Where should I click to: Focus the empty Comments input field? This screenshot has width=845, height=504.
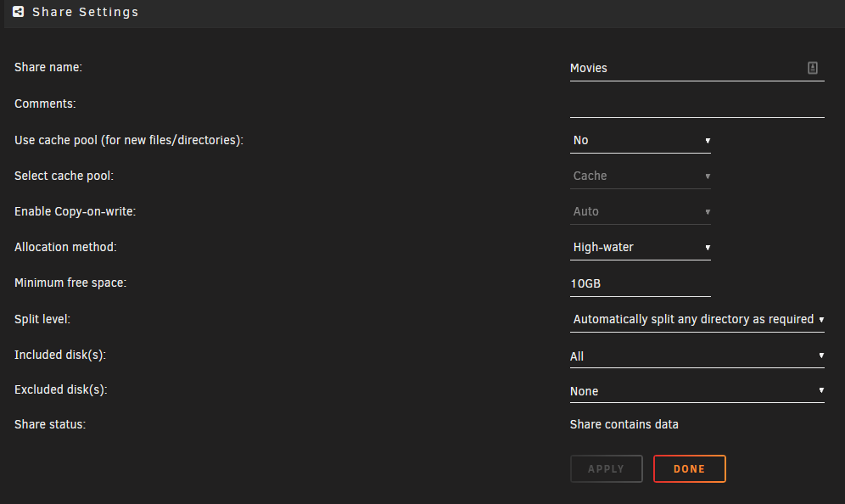click(697, 104)
